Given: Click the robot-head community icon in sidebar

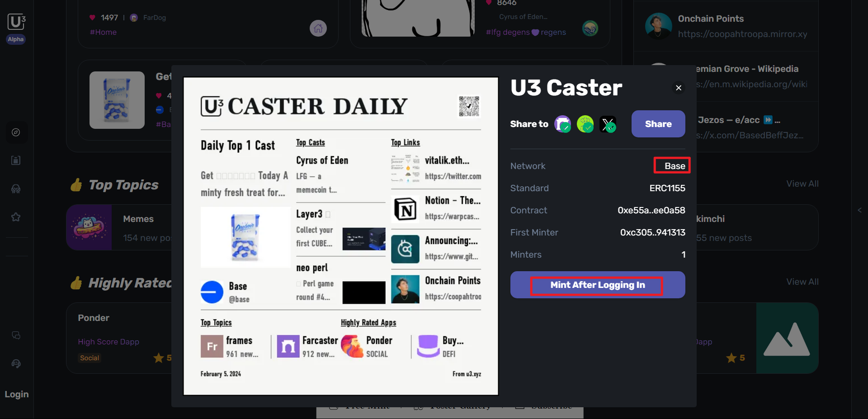Looking at the screenshot, I should click(16, 189).
